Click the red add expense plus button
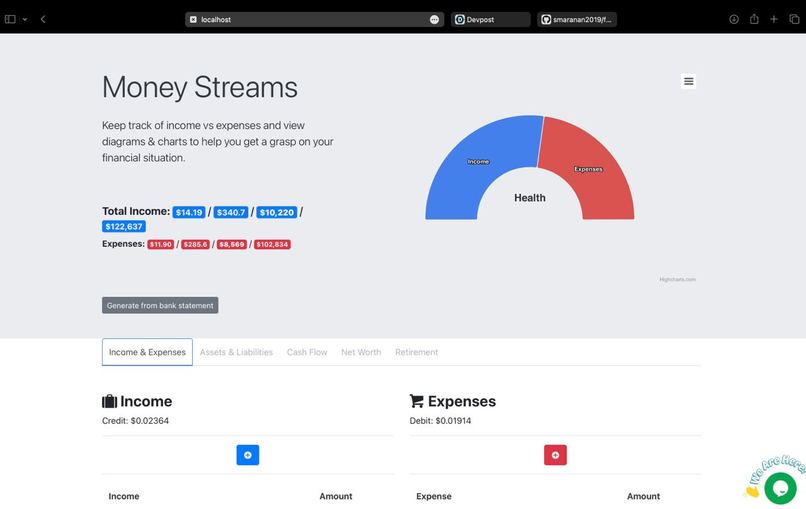Screen dimensions: 806x509 [x=555, y=455]
